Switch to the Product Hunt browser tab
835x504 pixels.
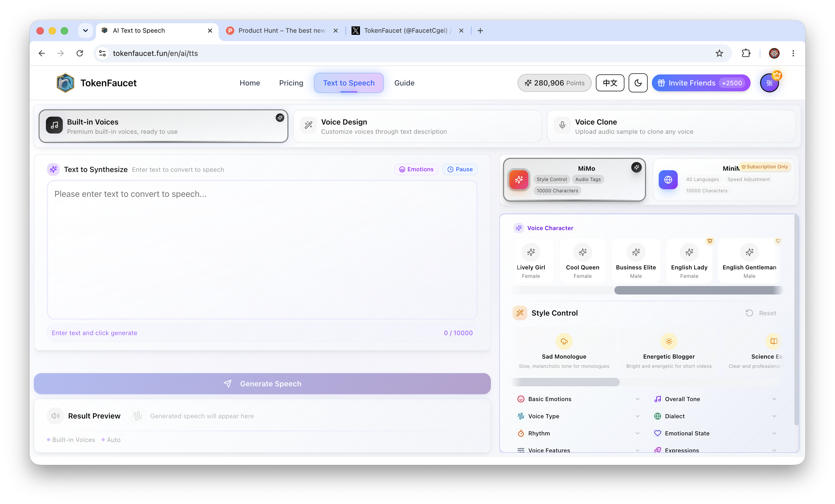282,31
